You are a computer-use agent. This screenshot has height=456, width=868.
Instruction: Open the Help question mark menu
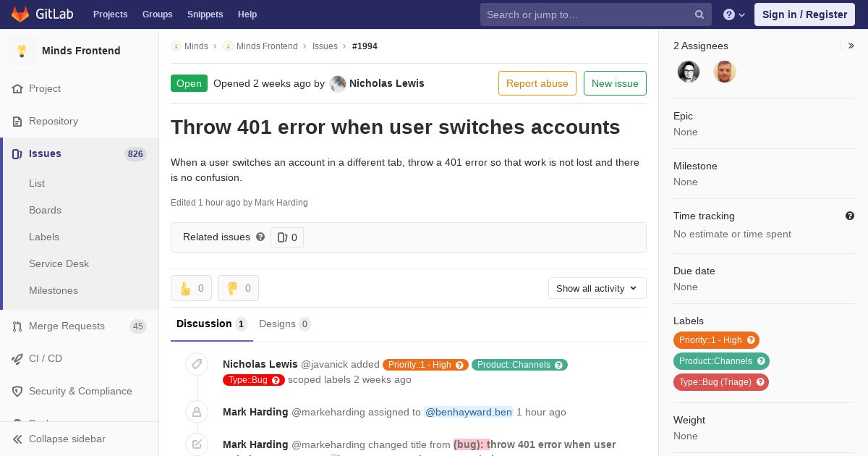[x=734, y=14]
